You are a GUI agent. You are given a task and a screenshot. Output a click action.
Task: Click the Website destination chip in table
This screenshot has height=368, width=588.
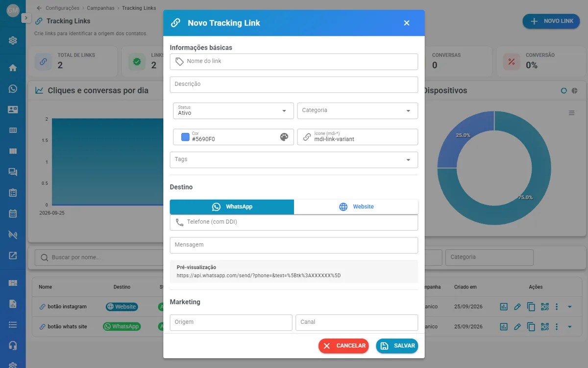tap(122, 307)
